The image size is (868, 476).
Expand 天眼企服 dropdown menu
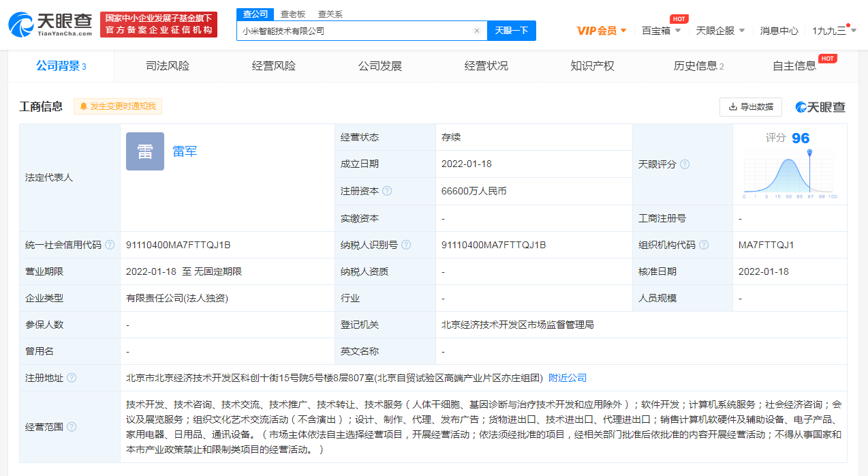(x=720, y=31)
